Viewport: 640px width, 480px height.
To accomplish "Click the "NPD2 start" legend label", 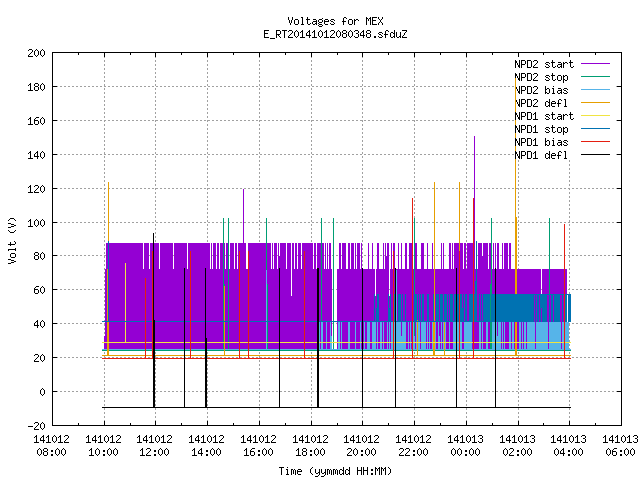I will (544, 64).
